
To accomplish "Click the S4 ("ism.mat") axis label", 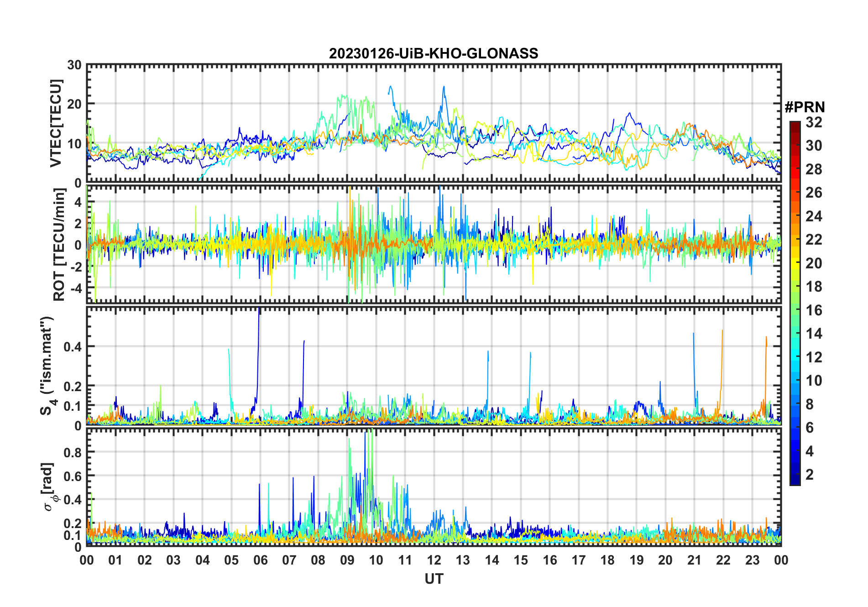I will (x=48, y=366).
